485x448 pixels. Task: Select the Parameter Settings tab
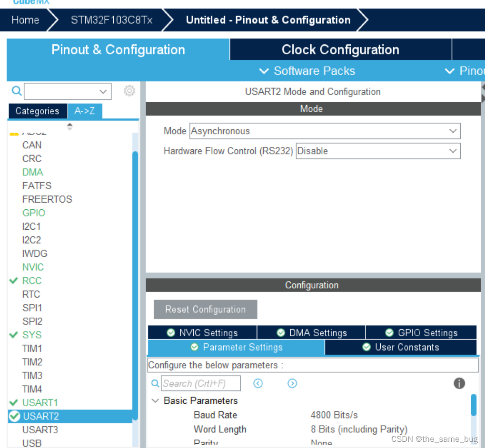[x=237, y=347]
